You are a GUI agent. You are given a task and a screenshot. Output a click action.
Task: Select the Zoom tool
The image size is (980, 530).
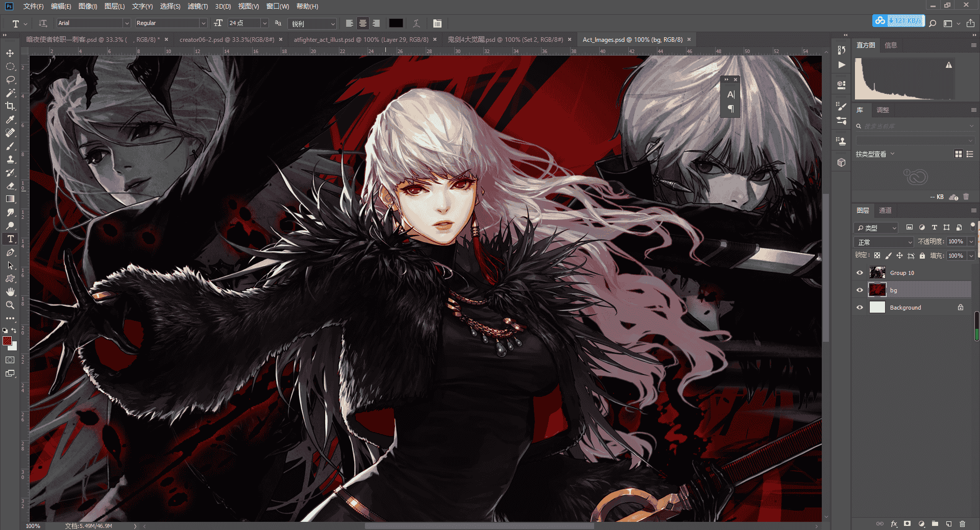pyautogui.click(x=10, y=305)
